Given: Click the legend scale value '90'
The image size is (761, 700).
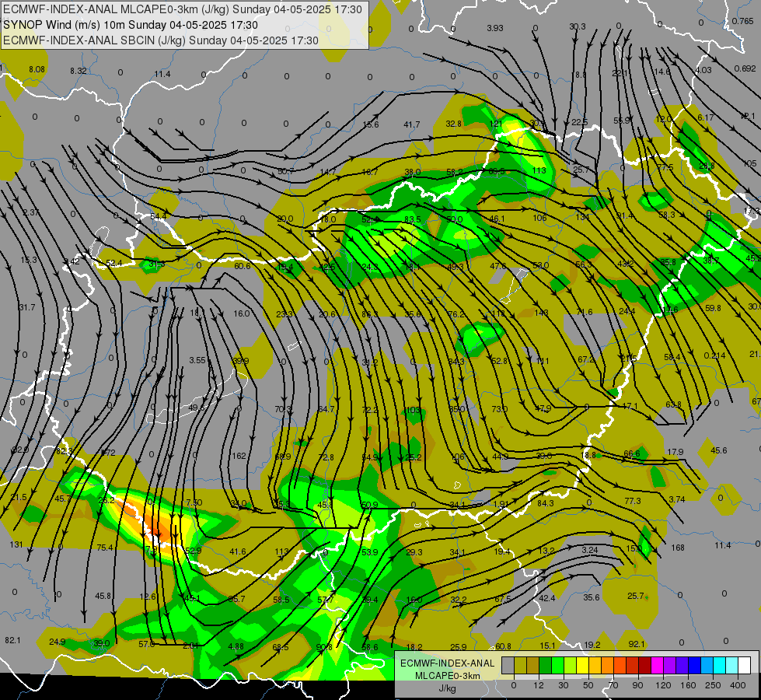Looking at the screenshot, I should 637,685.
